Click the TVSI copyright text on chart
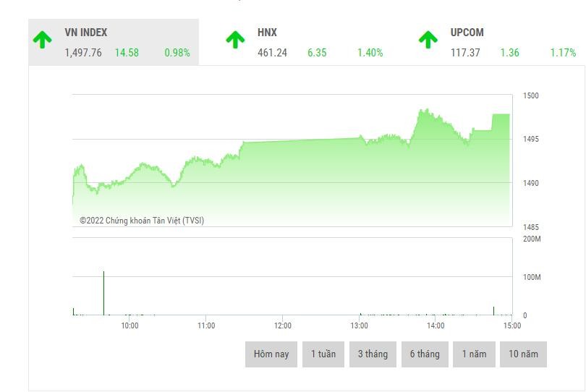The width and height of the screenshot is (586, 392). click(x=142, y=221)
